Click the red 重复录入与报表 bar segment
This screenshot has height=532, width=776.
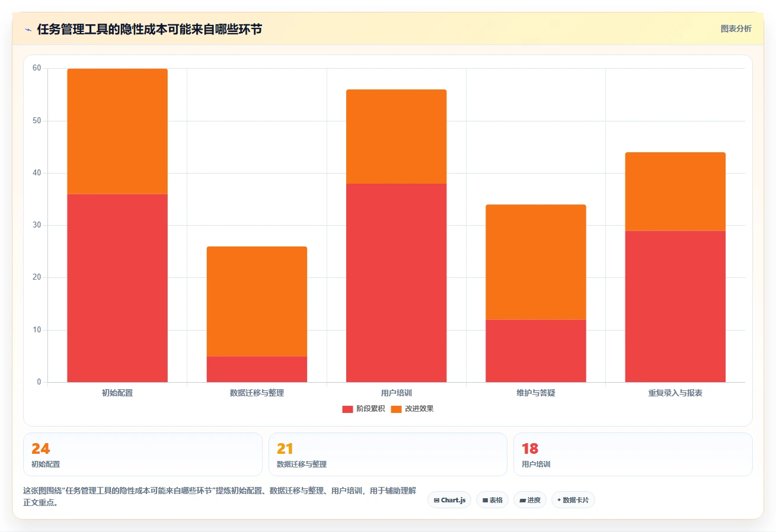[675, 306]
